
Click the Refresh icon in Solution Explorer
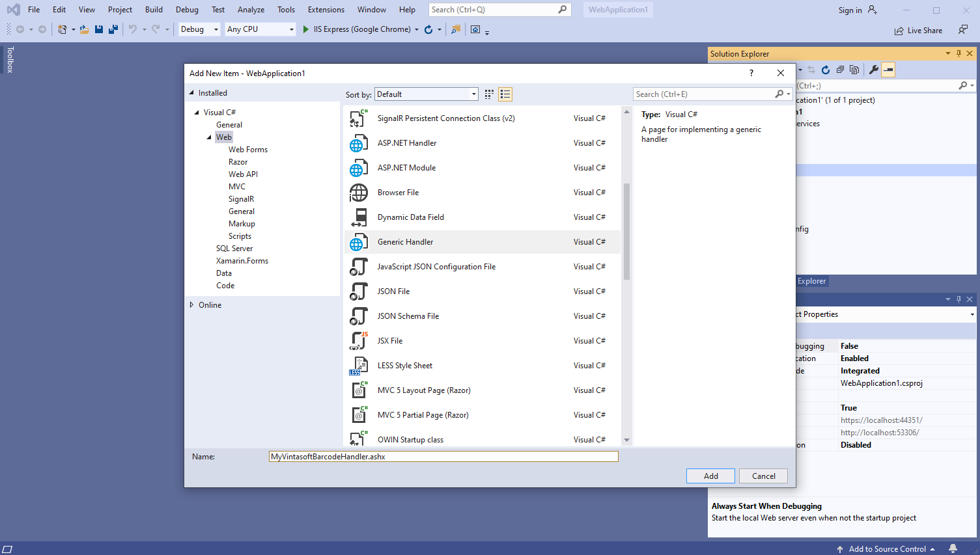(x=826, y=70)
